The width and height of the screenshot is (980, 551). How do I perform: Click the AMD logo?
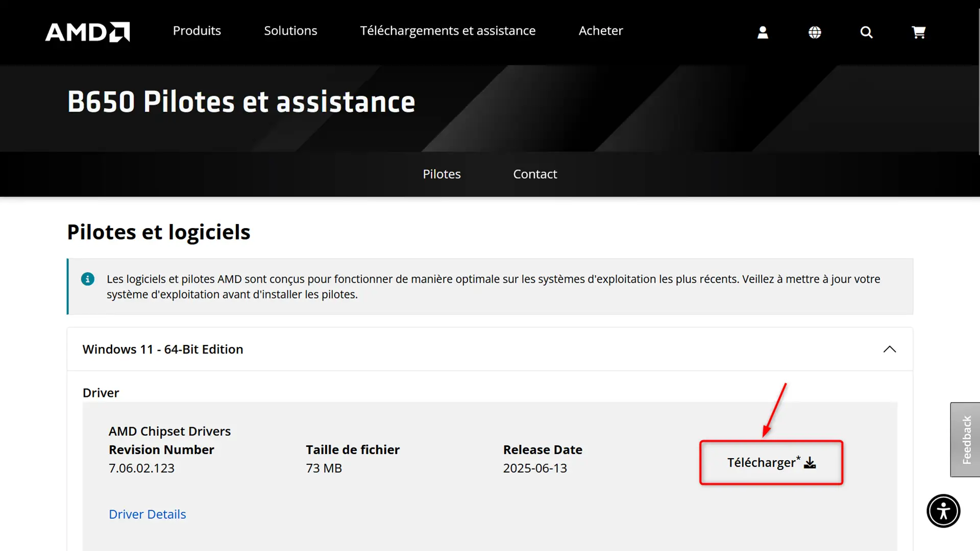tap(87, 32)
